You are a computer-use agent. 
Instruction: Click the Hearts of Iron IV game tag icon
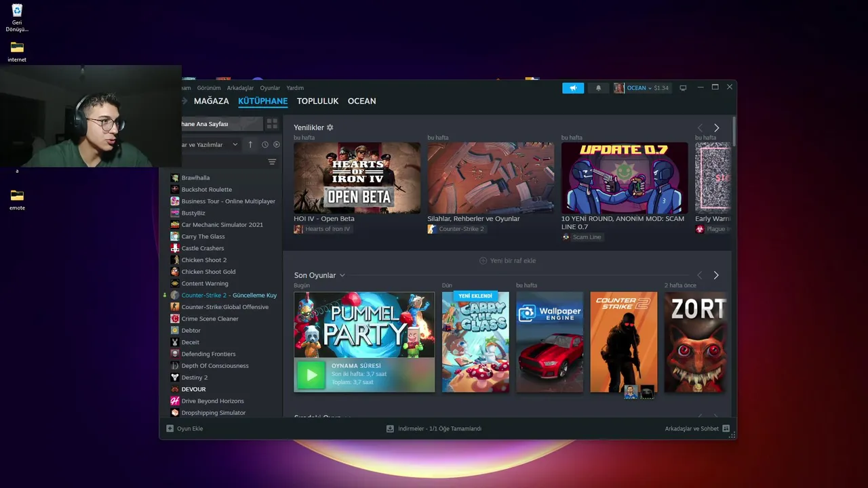298,229
